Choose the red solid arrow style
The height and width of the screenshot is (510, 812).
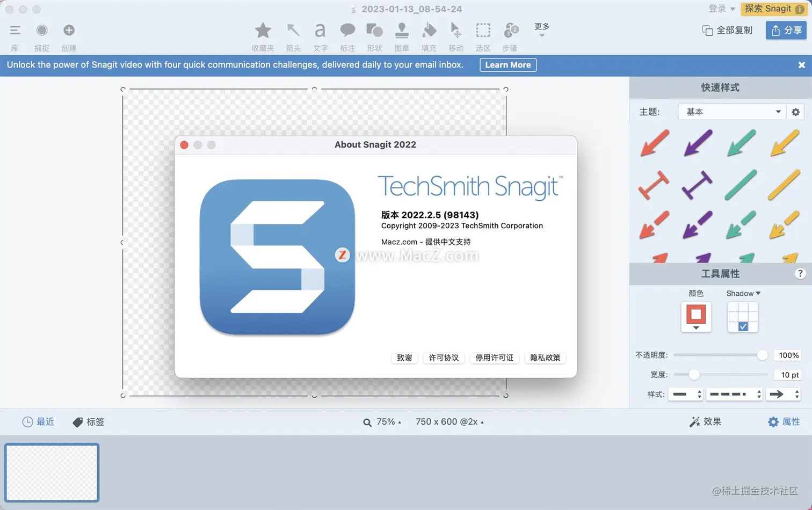[655, 143]
